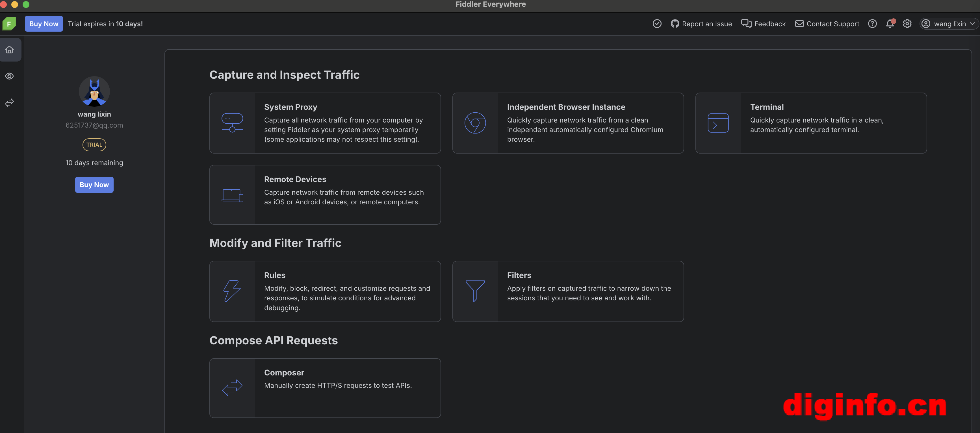Click the Feedback link text

tap(770, 24)
